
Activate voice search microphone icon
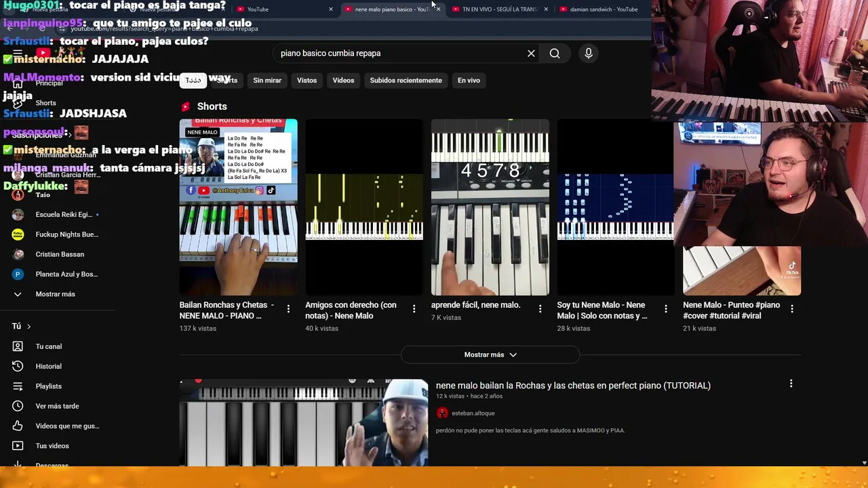click(x=589, y=54)
